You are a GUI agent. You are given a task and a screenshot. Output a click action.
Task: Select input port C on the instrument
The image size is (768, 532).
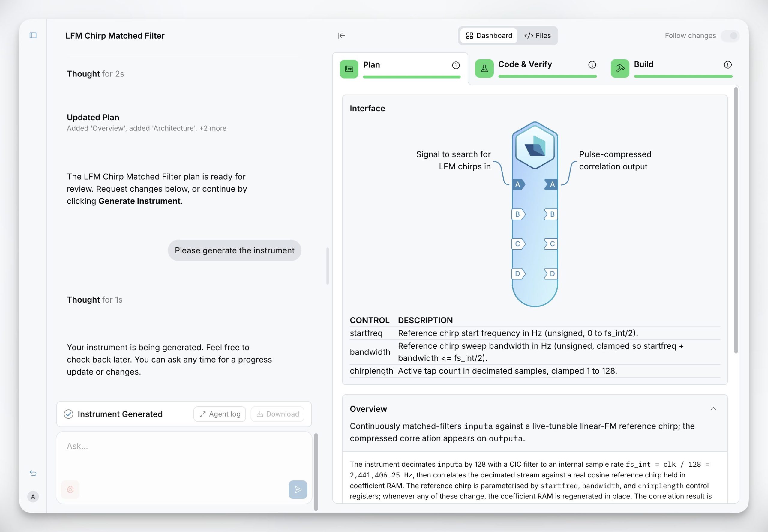pos(518,244)
